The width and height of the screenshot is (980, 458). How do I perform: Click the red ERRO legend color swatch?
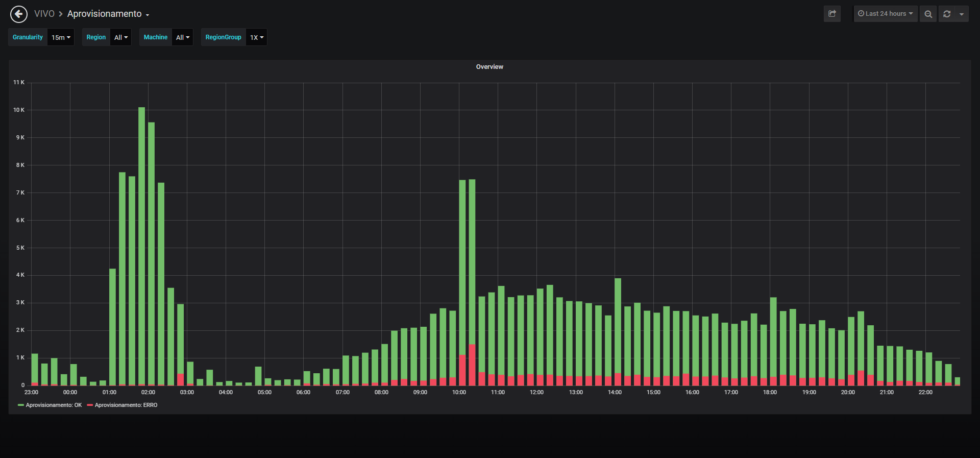click(90, 405)
